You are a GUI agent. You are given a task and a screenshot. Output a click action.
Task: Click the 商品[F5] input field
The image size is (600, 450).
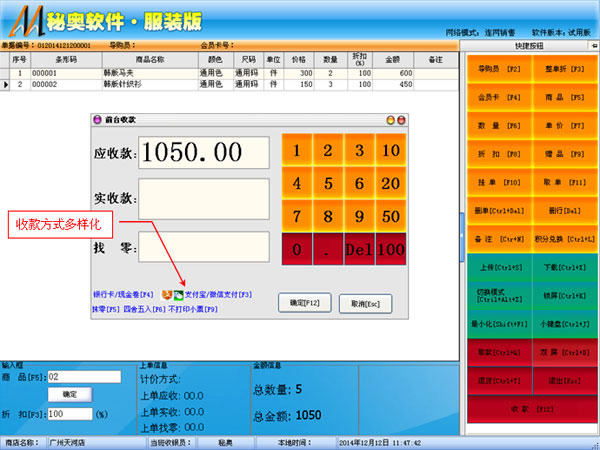pyautogui.click(x=83, y=376)
